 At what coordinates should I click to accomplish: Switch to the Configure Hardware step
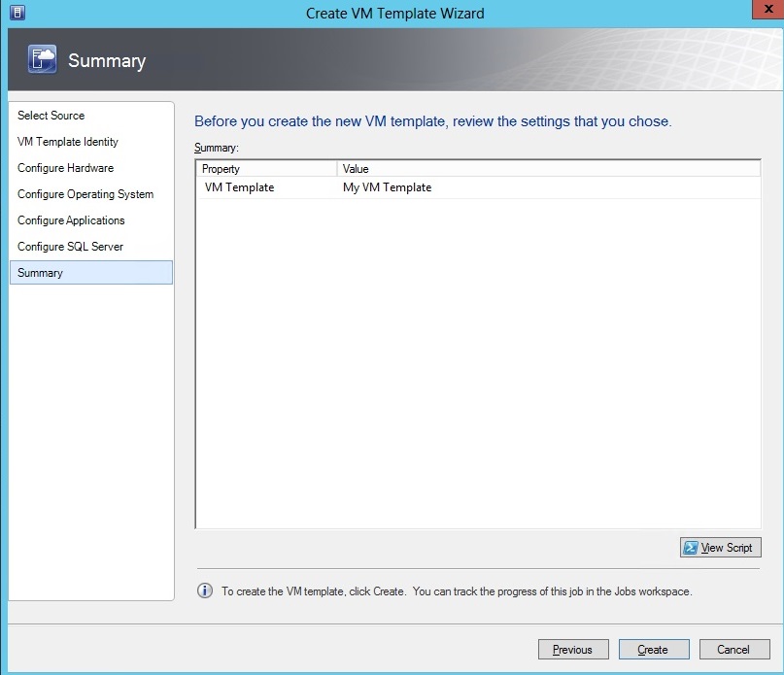click(x=65, y=168)
